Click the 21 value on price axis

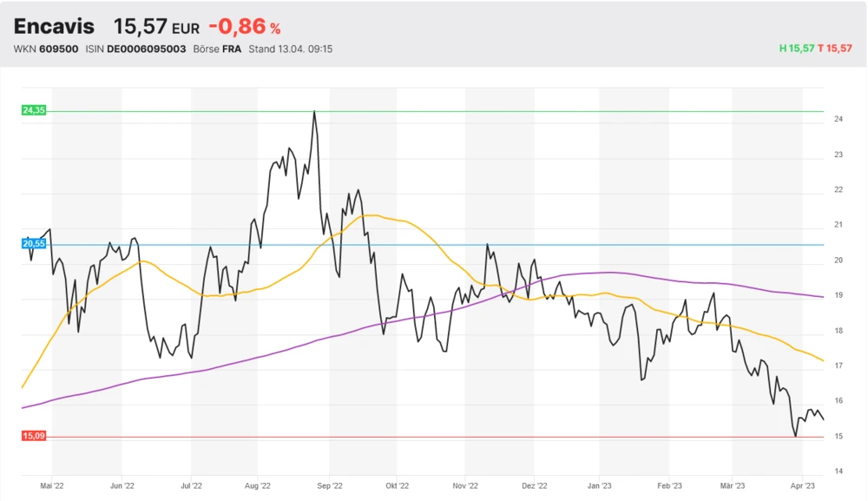point(838,225)
